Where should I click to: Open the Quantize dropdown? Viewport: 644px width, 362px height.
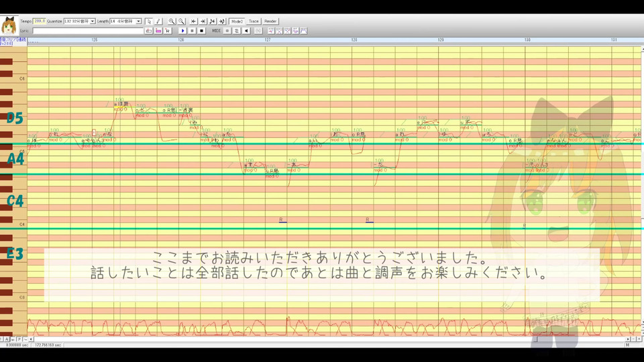(93, 21)
